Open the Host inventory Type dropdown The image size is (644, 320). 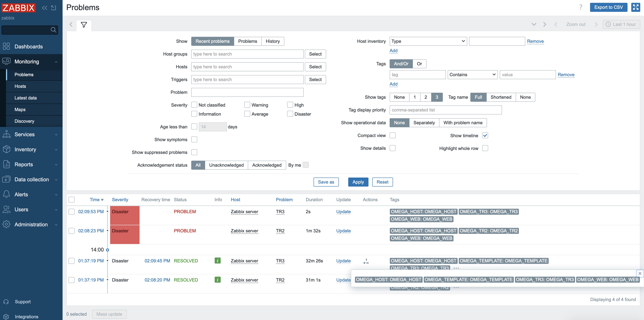(428, 41)
